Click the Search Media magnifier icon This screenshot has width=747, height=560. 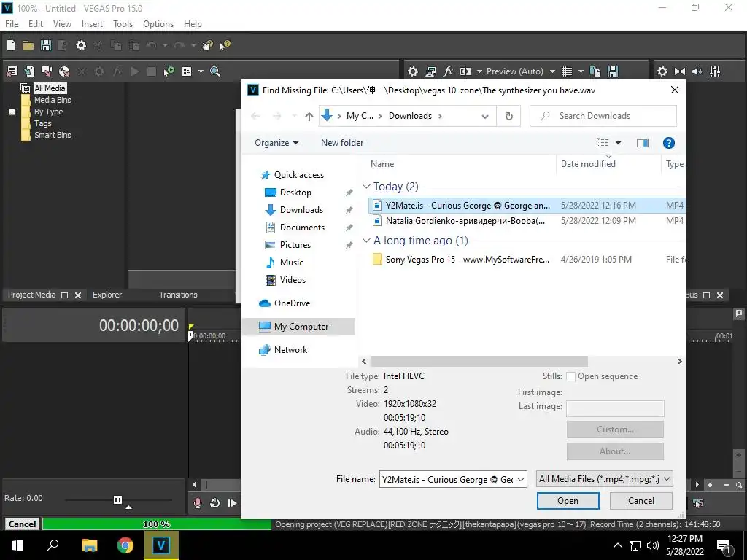215,71
